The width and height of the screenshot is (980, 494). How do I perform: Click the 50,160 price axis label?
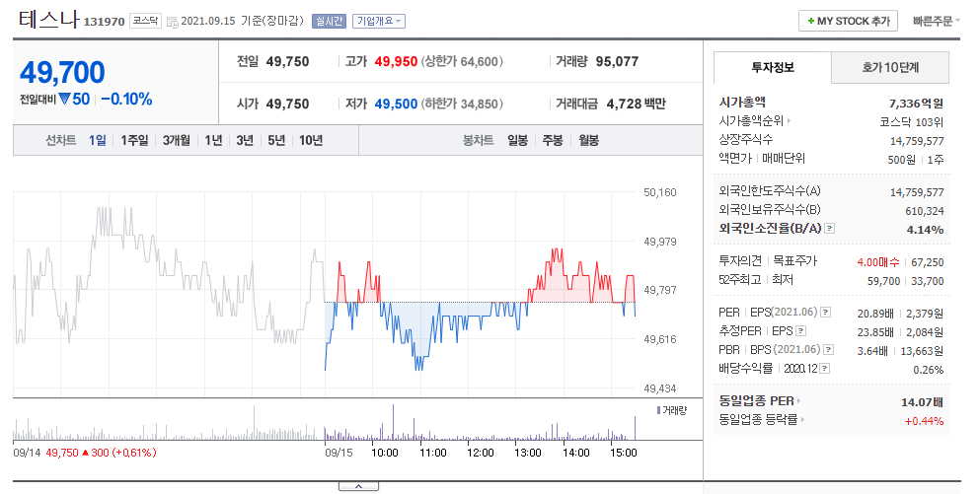pyautogui.click(x=660, y=192)
